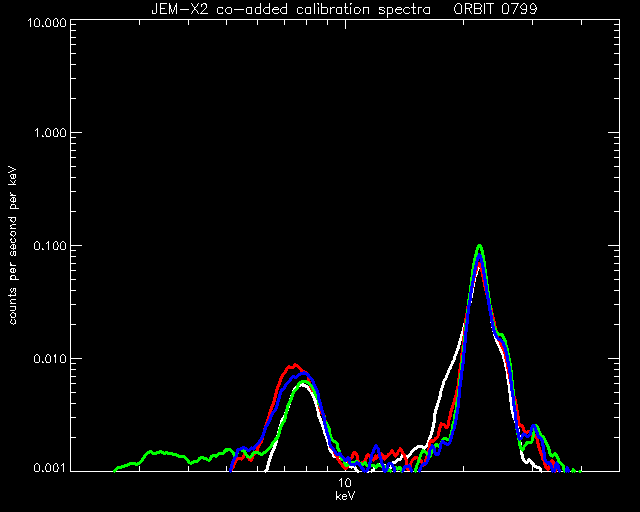
Task: Click the counts per second per keV label
Action: pos(13,246)
